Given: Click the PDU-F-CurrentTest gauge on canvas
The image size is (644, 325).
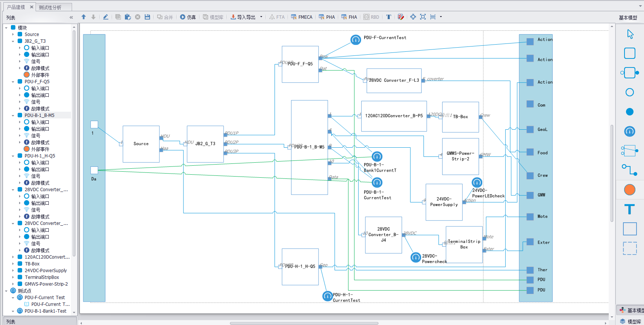Looking at the screenshot, I should (x=356, y=40).
